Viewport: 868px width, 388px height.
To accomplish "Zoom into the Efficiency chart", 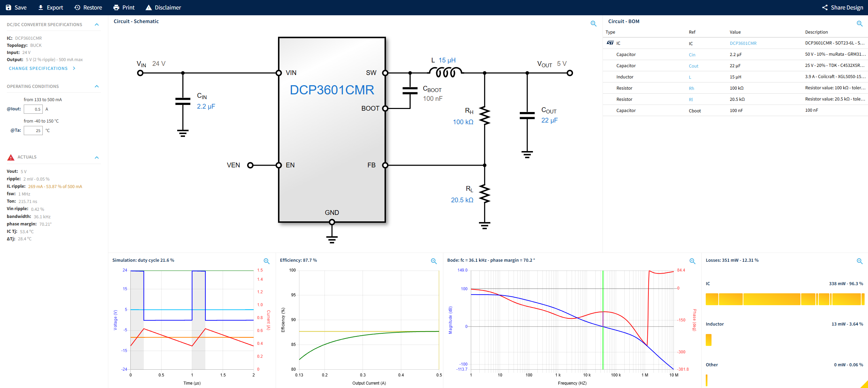I will (x=433, y=261).
